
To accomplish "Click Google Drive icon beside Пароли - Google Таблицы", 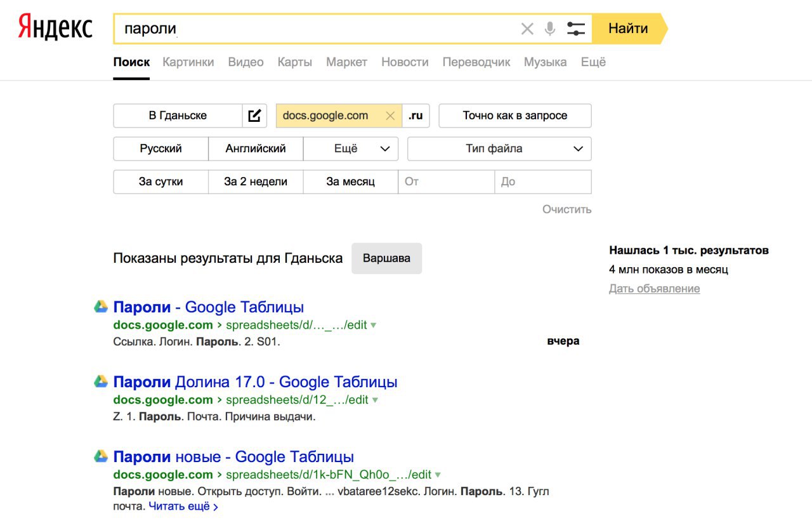I will [x=101, y=307].
